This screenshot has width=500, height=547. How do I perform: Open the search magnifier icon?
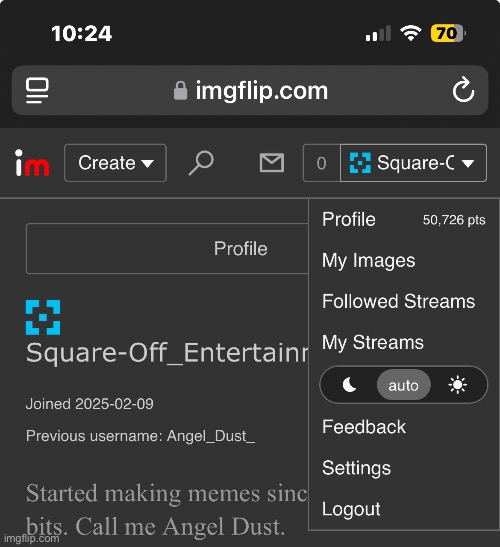(x=201, y=163)
